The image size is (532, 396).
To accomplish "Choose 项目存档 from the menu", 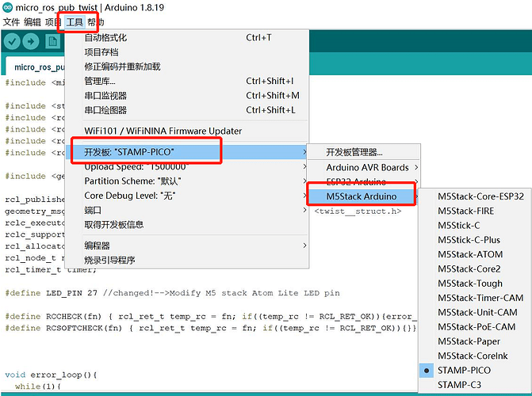I will coord(187,52).
